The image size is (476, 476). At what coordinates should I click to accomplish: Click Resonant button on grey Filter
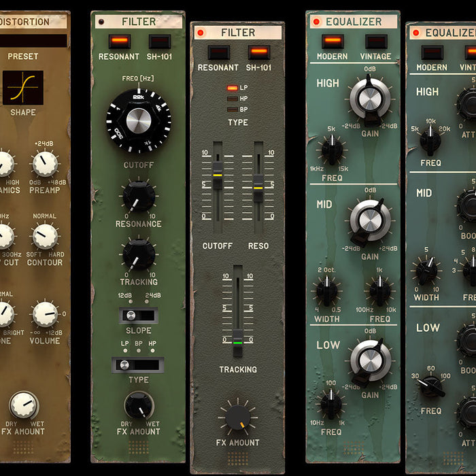click(x=218, y=52)
